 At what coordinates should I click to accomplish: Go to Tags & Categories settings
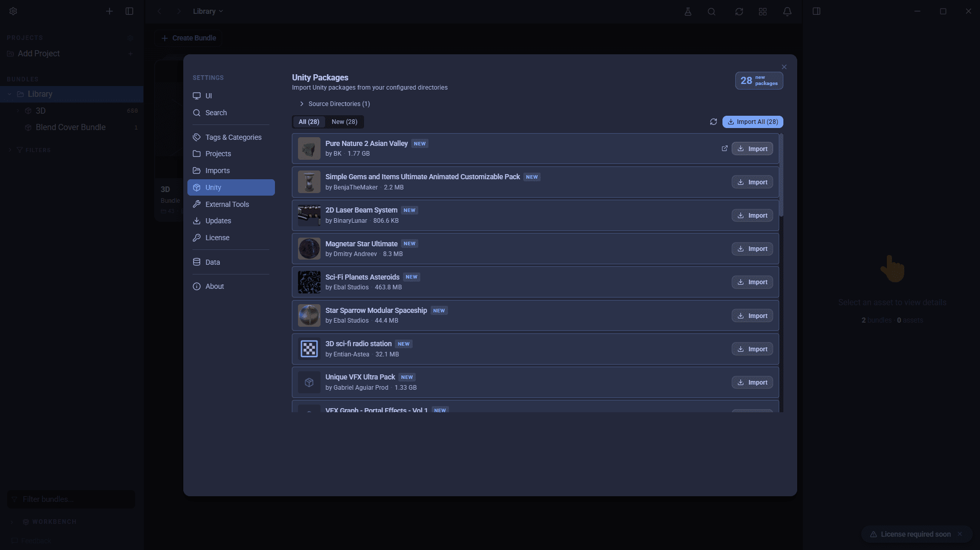231,137
